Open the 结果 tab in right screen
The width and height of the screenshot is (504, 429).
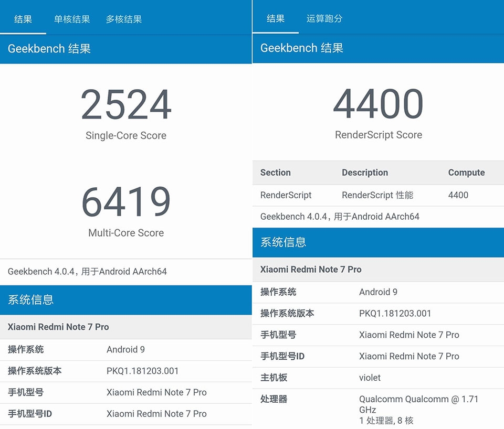(276, 19)
